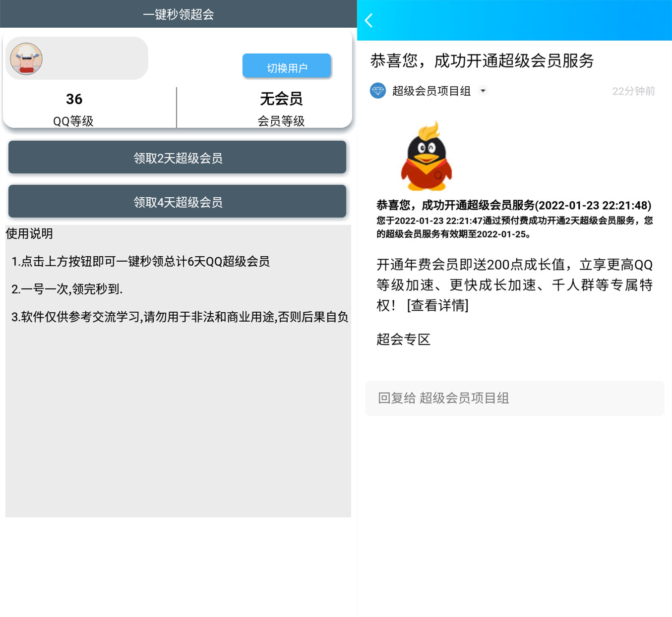This screenshot has width=672, height=617.
Task: Click the user profile avatar picture
Action: [x=26, y=58]
